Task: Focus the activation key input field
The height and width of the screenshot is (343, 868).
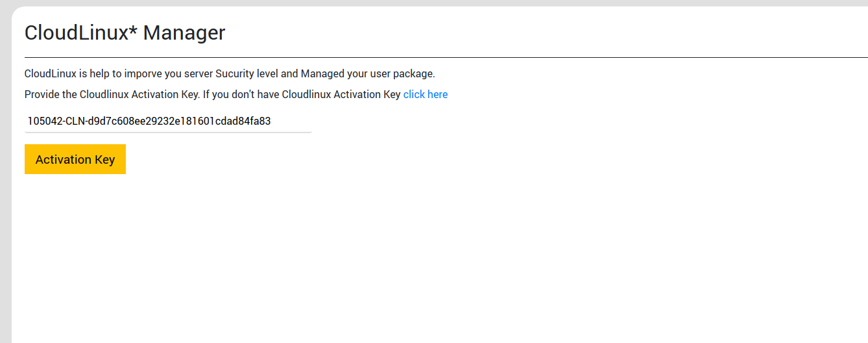Action: pyautogui.click(x=168, y=121)
